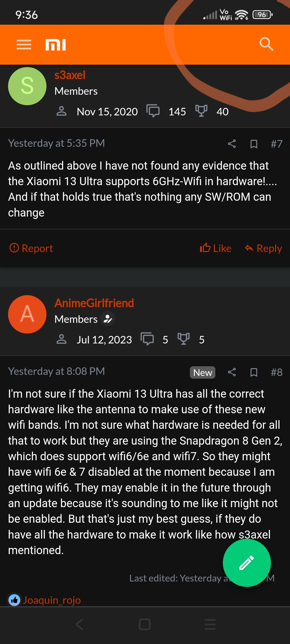This screenshot has height=644, width=290.
Task: Tap the green pencil compose button
Action: tap(247, 563)
